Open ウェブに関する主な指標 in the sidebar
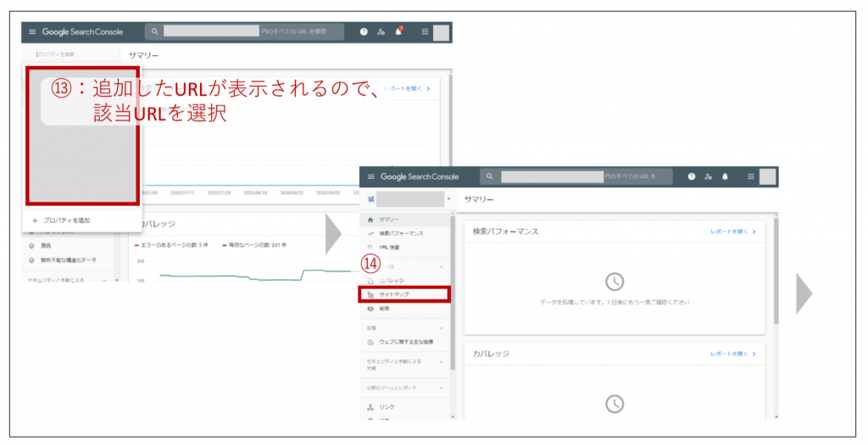The width and height of the screenshot is (868, 446). [404, 342]
